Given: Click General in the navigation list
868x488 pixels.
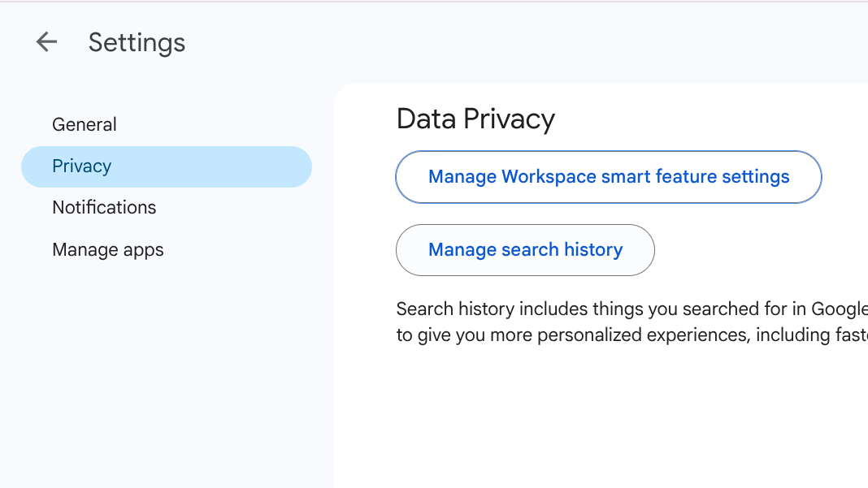Looking at the screenshot, I should pos(84,124).
